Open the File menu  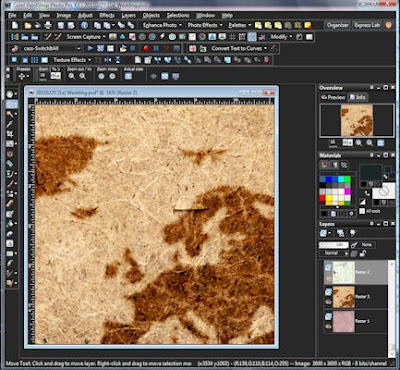pos(12,15)
